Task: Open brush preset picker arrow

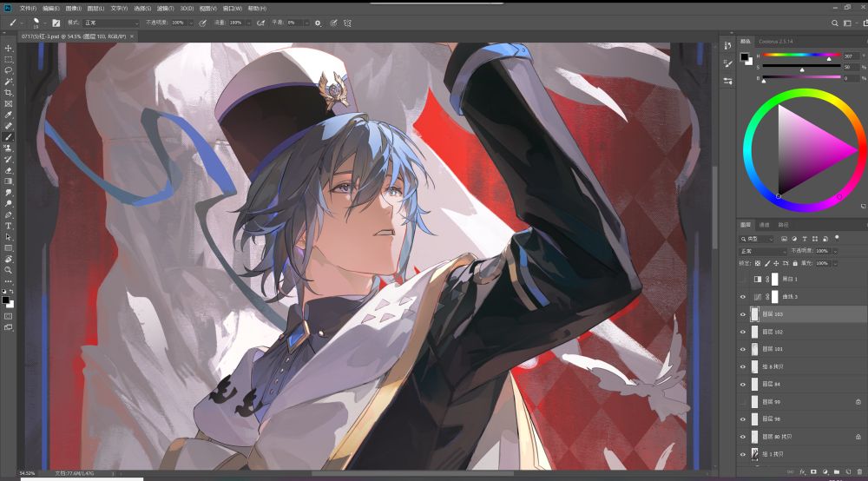Action: [44, 23]
